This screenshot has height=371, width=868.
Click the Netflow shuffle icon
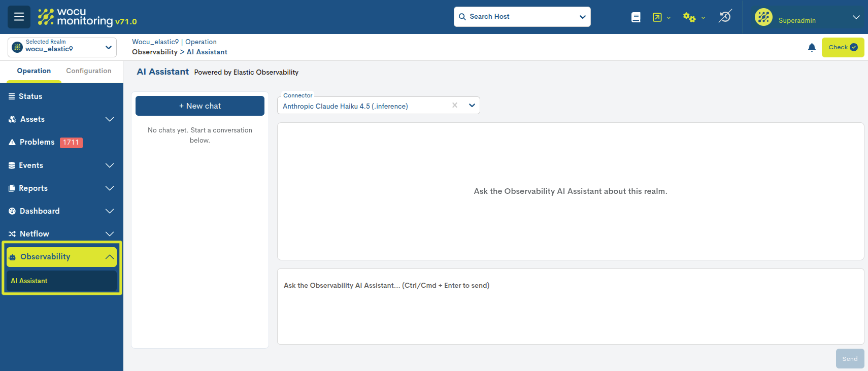(x=12, y=234)
